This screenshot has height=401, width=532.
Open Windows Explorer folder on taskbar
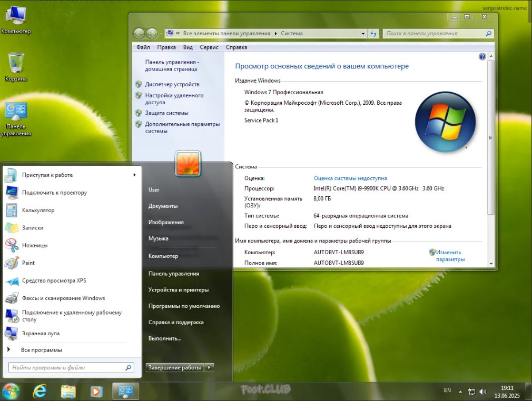coord(68,392)
